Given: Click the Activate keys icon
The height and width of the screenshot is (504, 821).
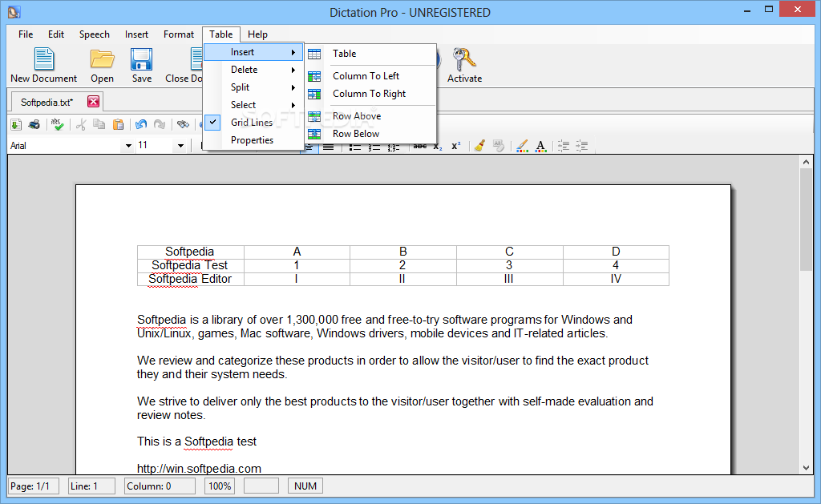Looking at the screenshot, I should coord(464,59).
